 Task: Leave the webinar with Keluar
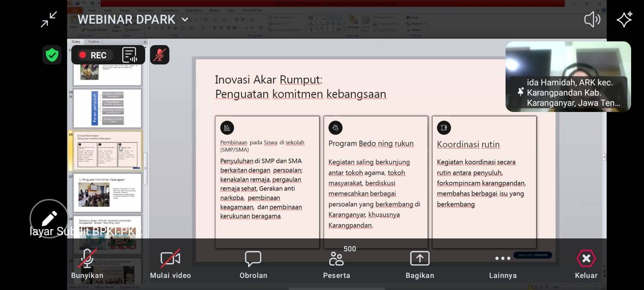point(586,264)
